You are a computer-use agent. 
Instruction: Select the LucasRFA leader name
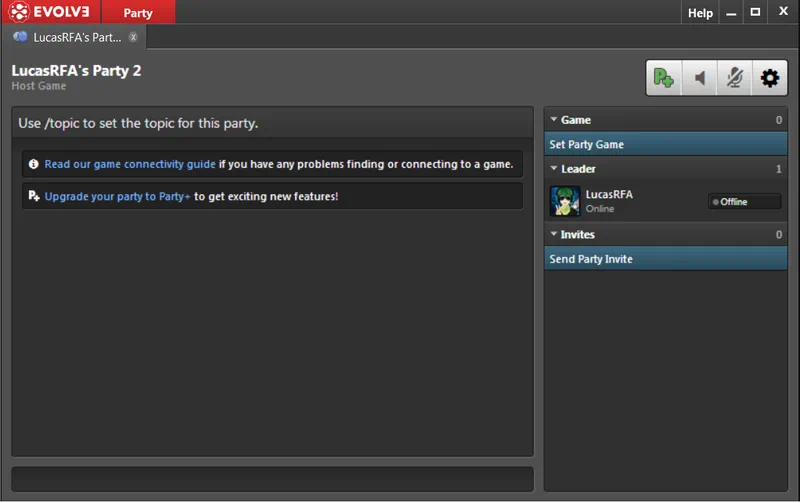coord(609,194)
